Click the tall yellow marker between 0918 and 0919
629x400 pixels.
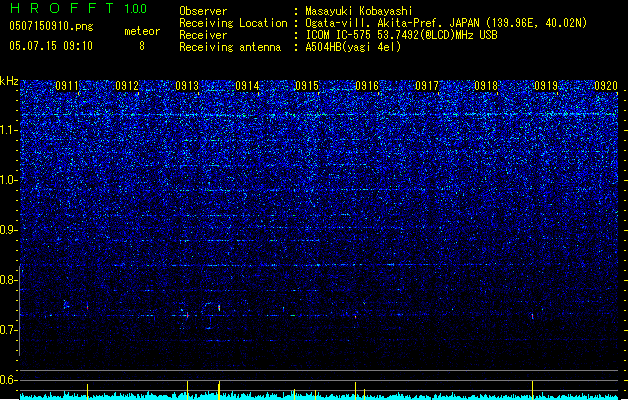532,390
